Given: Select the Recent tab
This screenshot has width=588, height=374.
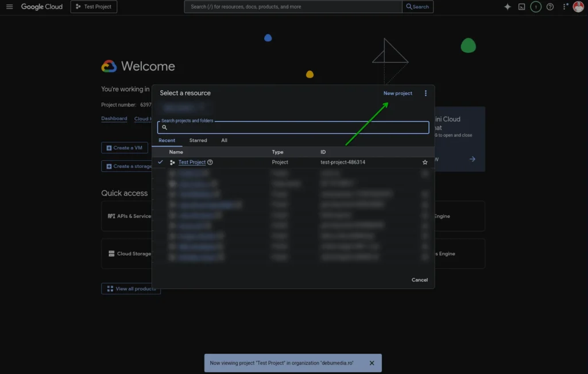Looking at the screenshot, I should point(167,140).
